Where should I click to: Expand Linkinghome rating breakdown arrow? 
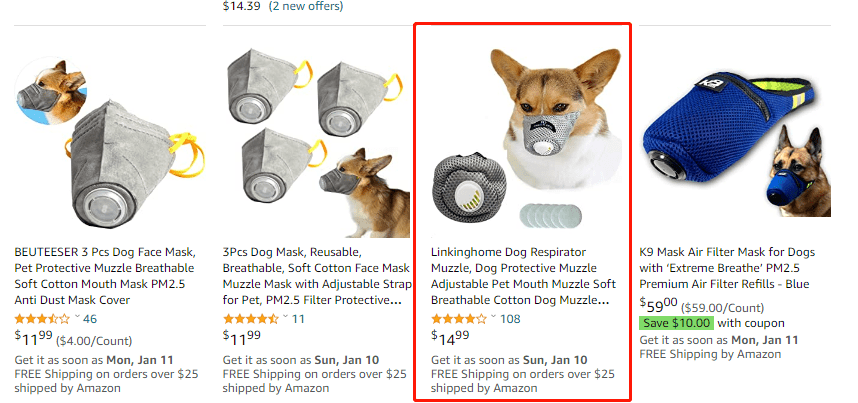(493, 319)
